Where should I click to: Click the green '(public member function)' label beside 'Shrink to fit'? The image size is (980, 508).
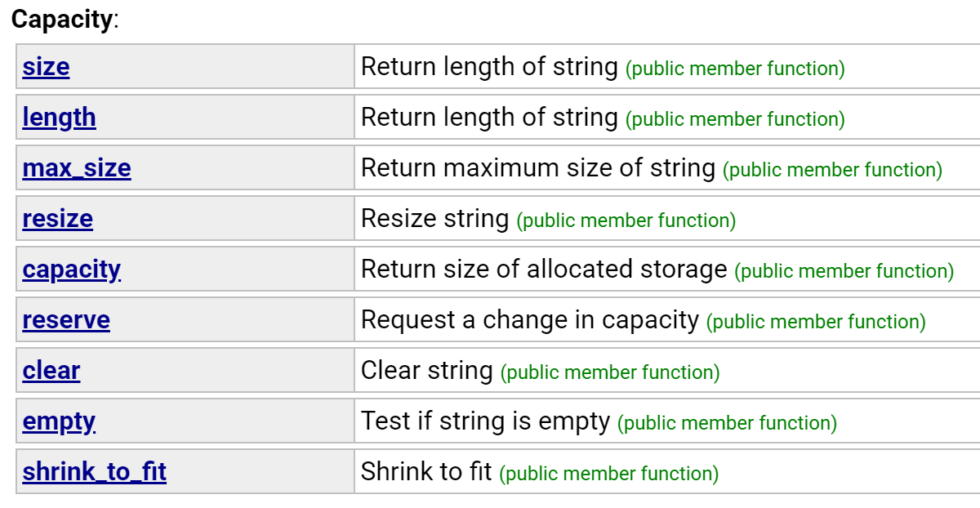[x=608, y=474]
